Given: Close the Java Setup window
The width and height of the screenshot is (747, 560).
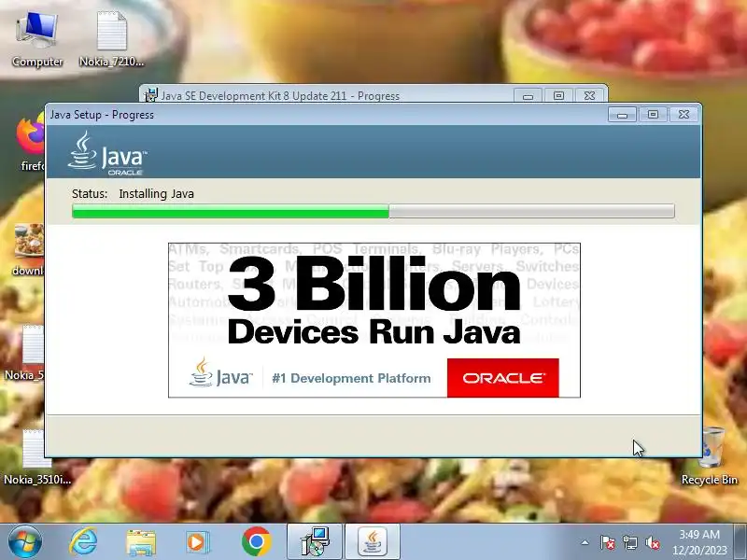Looking at the screenshot, I should click(x=684, y=115).
